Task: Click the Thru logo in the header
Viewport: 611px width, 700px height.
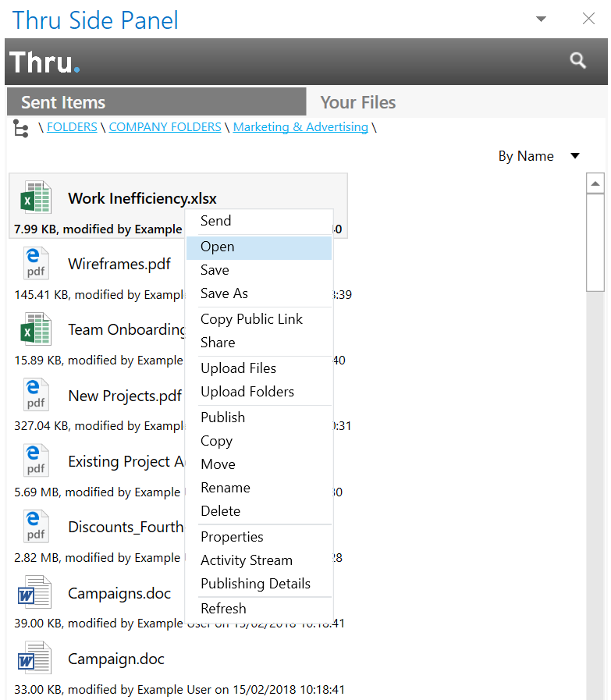Action: [44, 62]
